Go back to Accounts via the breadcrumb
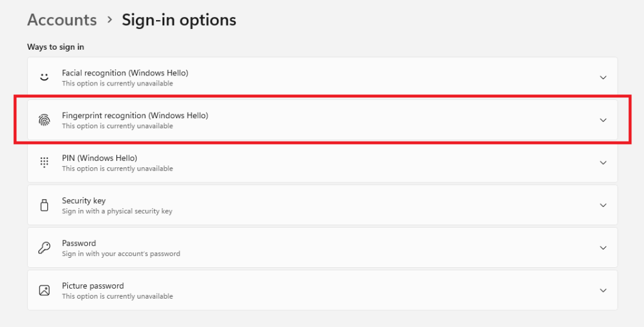This screenshot has height=327, width=644. [x=62, y=20]
